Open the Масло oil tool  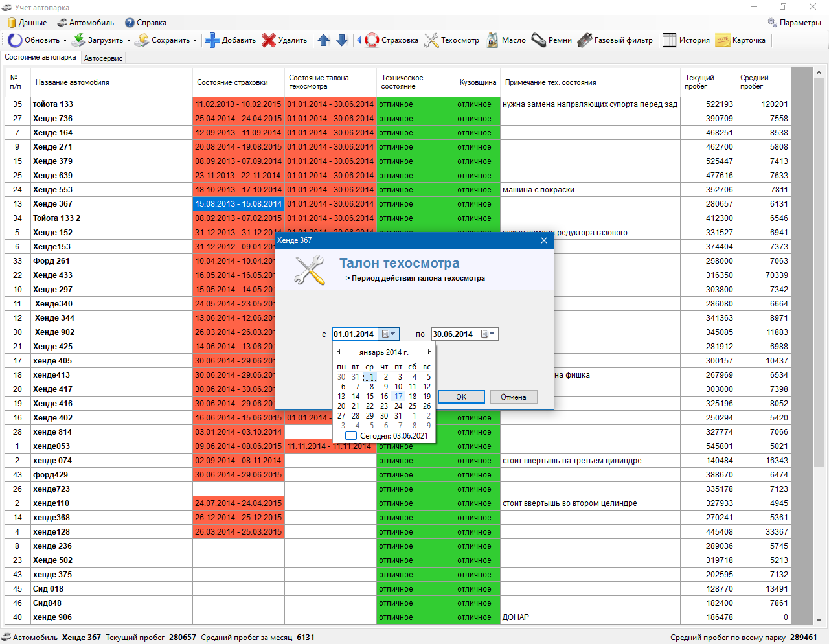pyautogui.click(x=506, y=40)
